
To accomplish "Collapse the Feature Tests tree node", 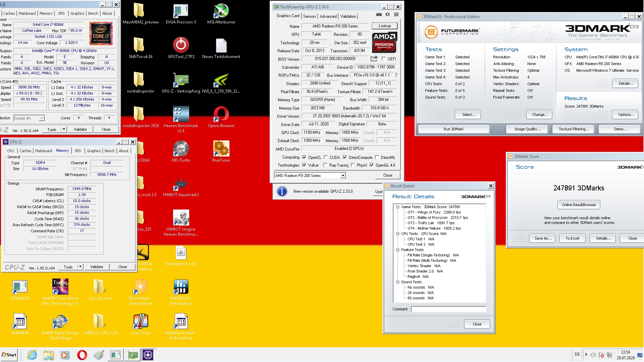I will 397,250.
